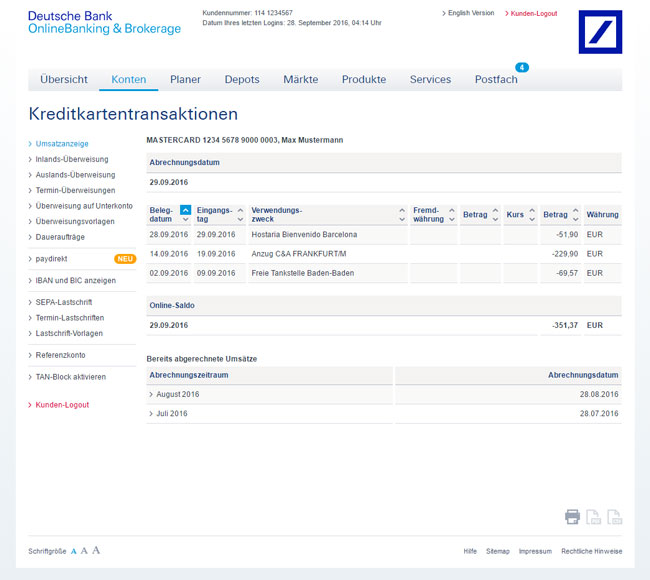The width and height of the screenshot is (650, 580).
Task: Sort Belegdatum ascending with highlighted up arrow
Action: pos(186,210)
